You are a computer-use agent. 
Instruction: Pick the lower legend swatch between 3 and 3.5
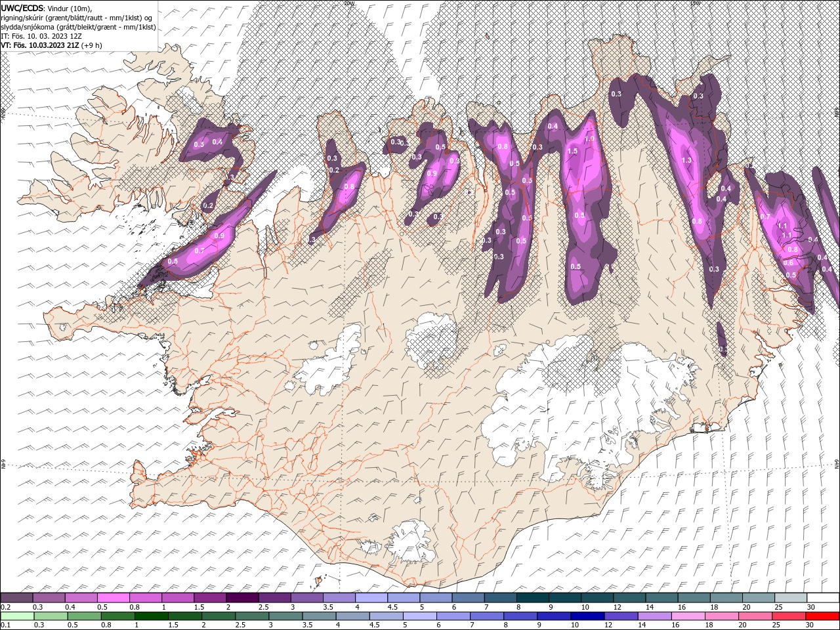(285, 616)
